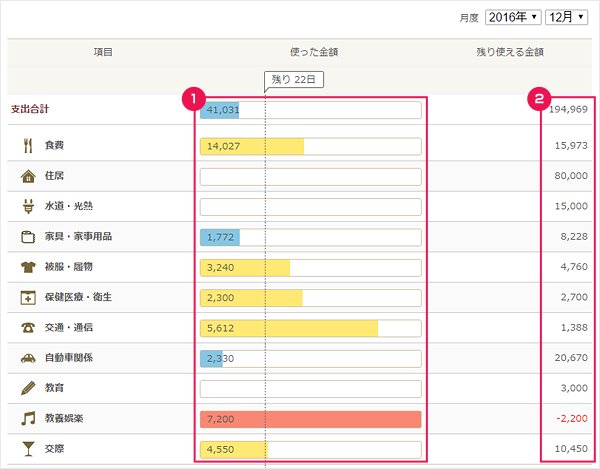The width and height of the screenshot is (600, 469).
Task: Click the 食費 category label
Action: [x=55, y=146]
